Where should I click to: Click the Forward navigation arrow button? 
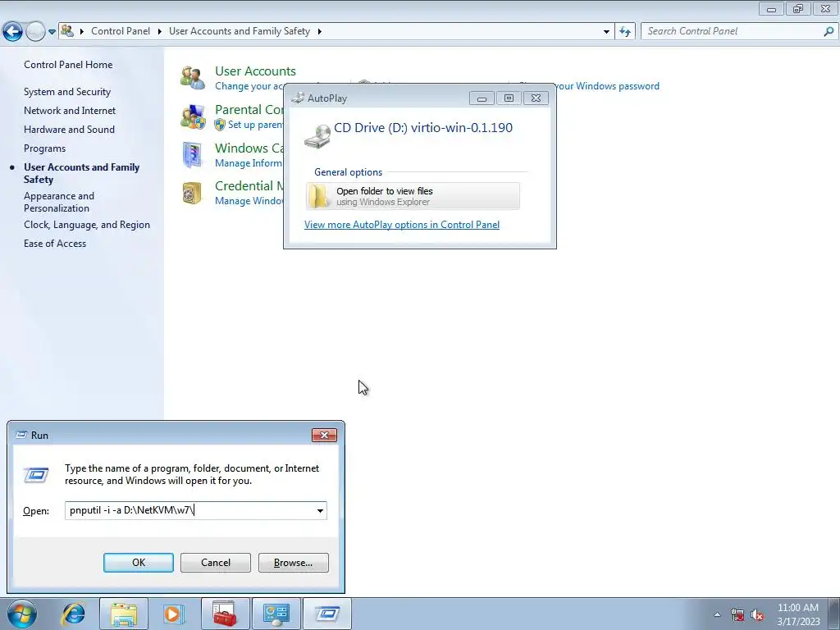35,32
